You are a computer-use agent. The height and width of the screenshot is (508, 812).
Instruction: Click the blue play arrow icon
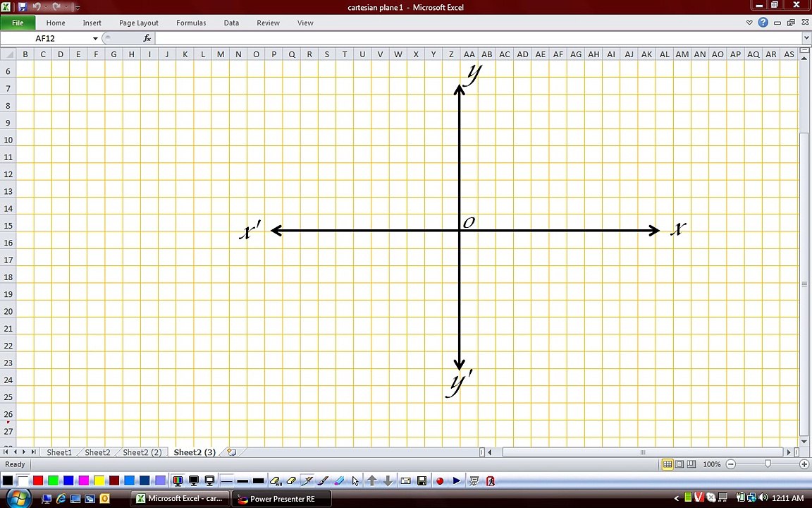[456, 481]
